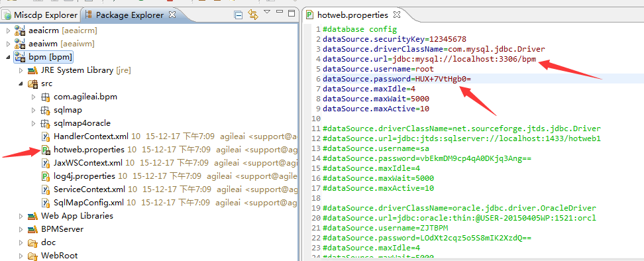Click the dataSource.username=root line
This screenshot has width=644, height=261.
[x=378, y=69]
